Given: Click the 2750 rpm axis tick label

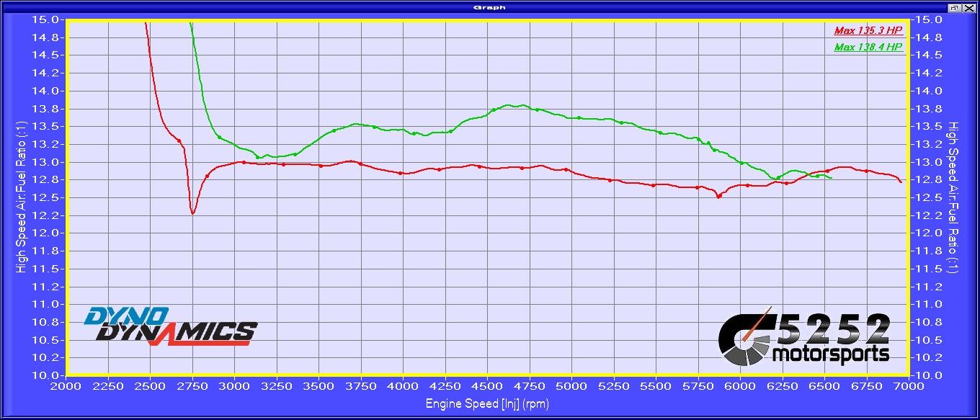Looking at the screenshot, I should (192, 386).
